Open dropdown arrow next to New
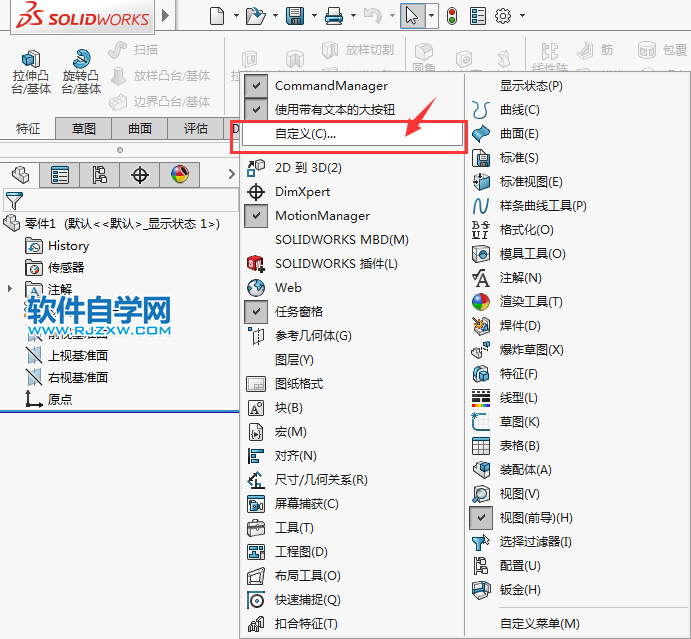 point(236,16)
